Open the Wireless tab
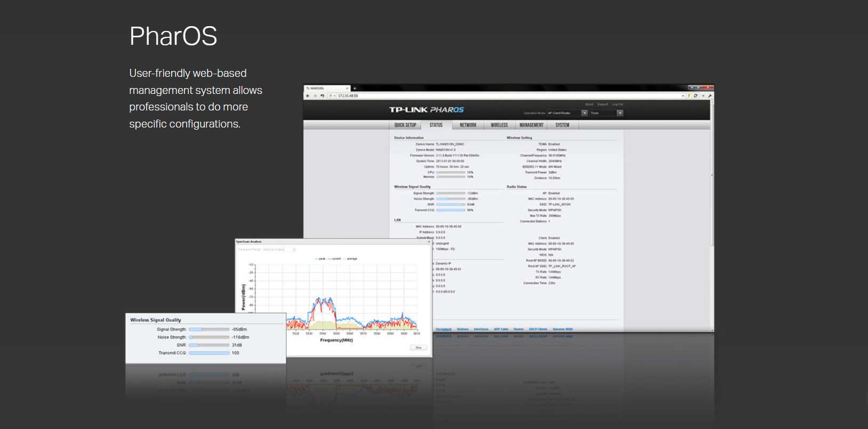868x429 pixels. coord(499,125)
